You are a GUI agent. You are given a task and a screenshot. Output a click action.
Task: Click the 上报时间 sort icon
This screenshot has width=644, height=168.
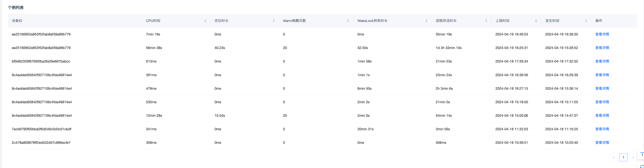tap(536, 21)
